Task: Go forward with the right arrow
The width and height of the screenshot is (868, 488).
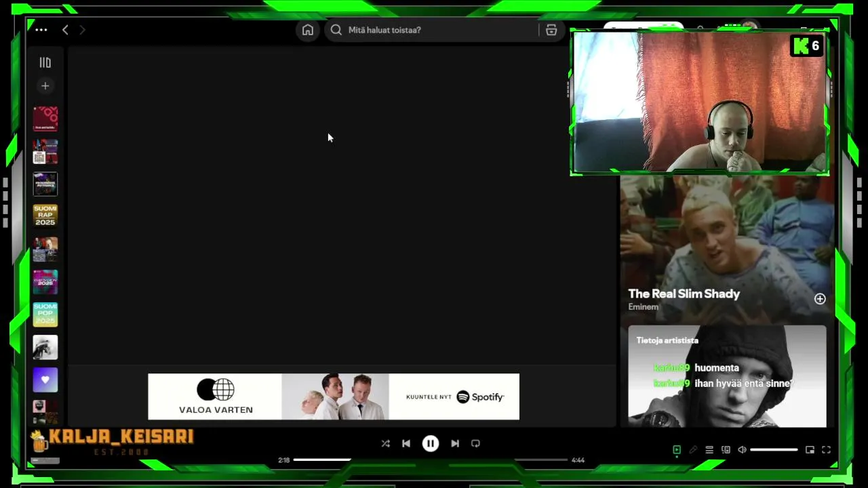Action: 82,30
